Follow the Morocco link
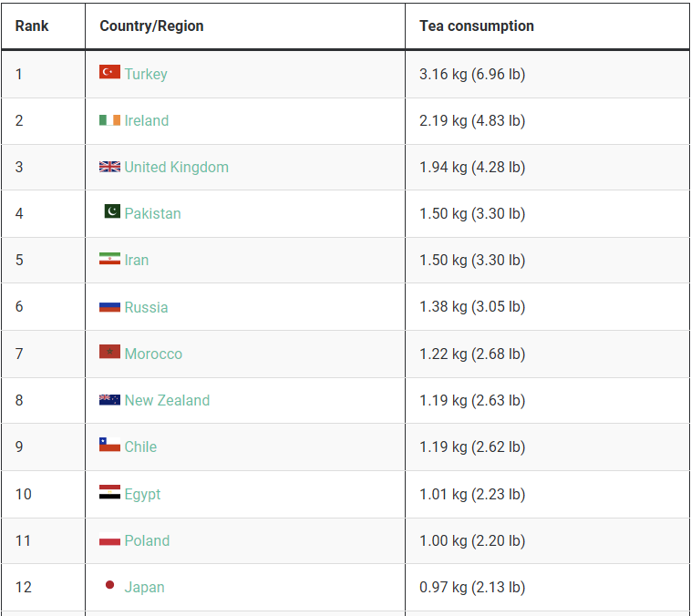 [x=153, y=354]
